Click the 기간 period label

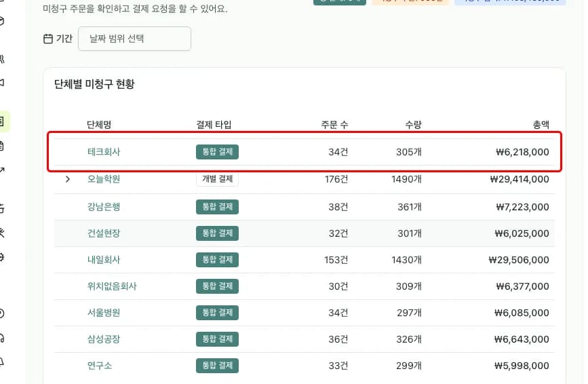click(64, 39)
